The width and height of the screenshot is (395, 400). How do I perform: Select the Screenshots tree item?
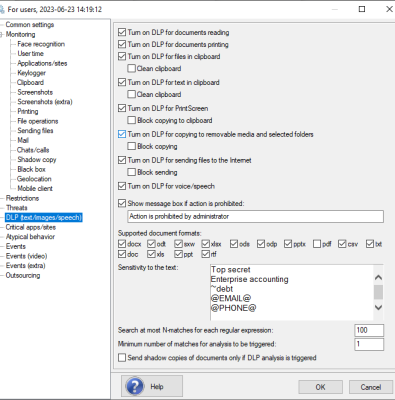coord(35,92)
